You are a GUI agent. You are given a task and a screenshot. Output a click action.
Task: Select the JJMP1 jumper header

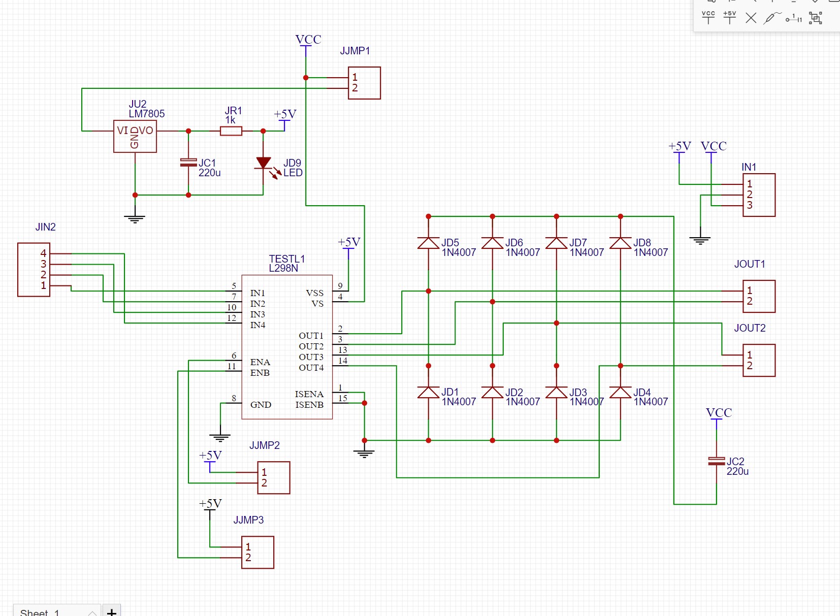(x=364, y=83)
